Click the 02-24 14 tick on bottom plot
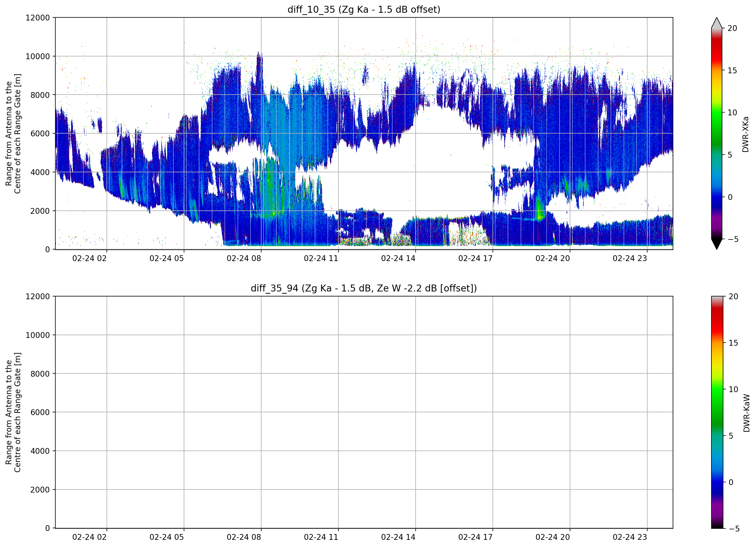Viewport: 756px width, 547px height. coord(398,537)
